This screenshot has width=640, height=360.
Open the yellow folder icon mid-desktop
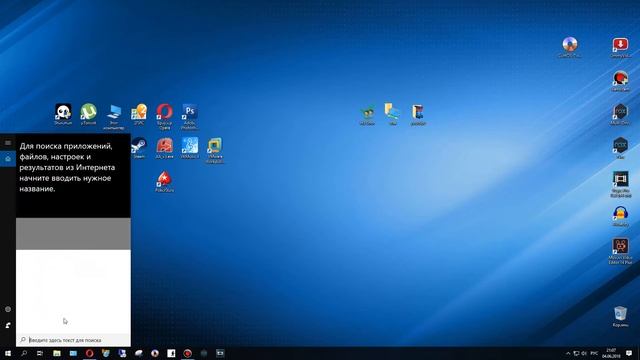point(392,114)
